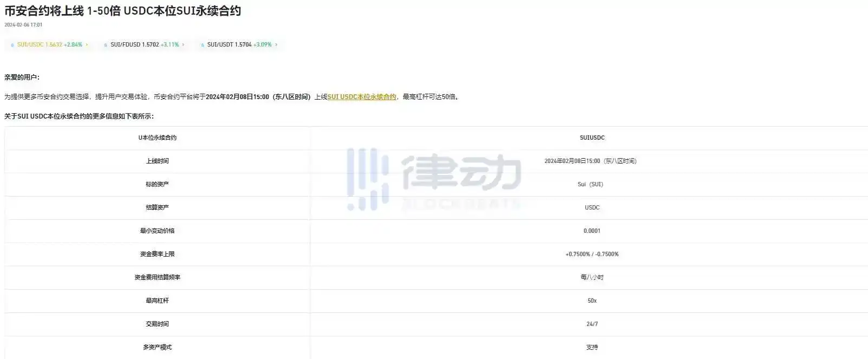868x359 pixels.
Task: Click the 最小变动价格 row label
Action: 158,231
